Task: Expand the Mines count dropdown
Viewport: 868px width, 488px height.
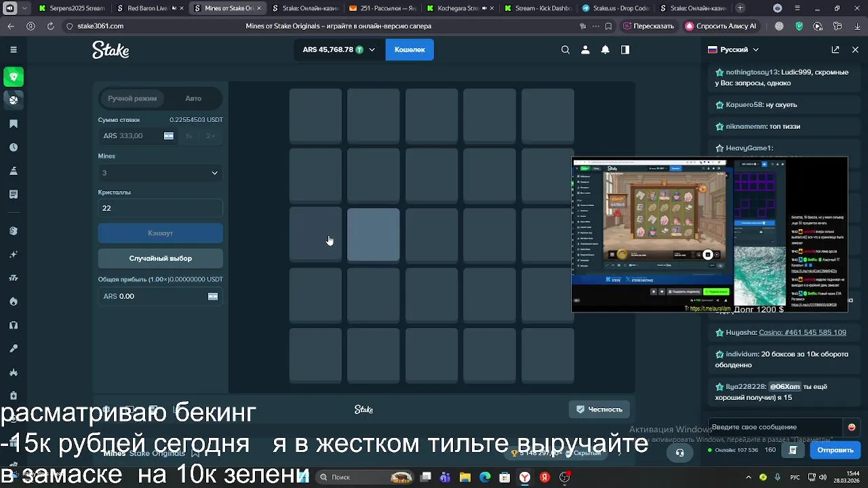Action: (x=160, y=173)
